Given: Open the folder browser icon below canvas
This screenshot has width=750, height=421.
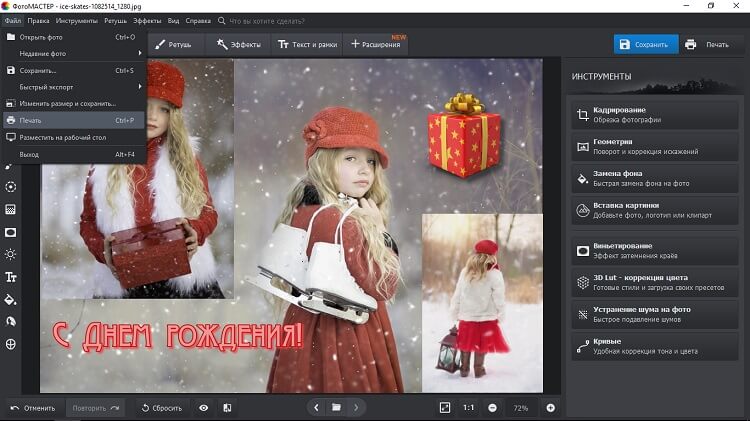Looking at the screenshot, I should pyautogui.click(x=337, y=408).
